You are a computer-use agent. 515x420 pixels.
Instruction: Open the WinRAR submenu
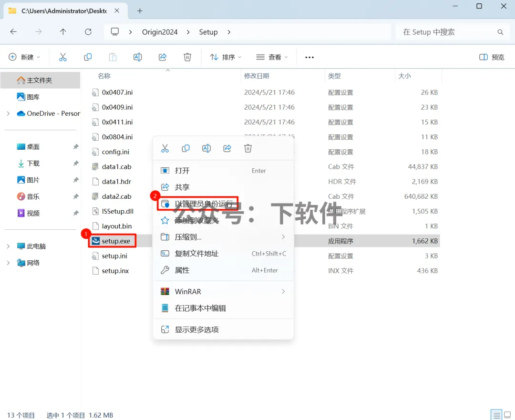[223, 292]
